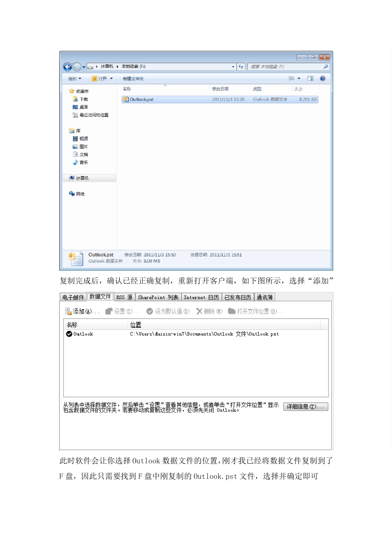Click the data file location path
The width and height of the screenshot is (392, 555).
pyautogui.click(x=204, y=334)
